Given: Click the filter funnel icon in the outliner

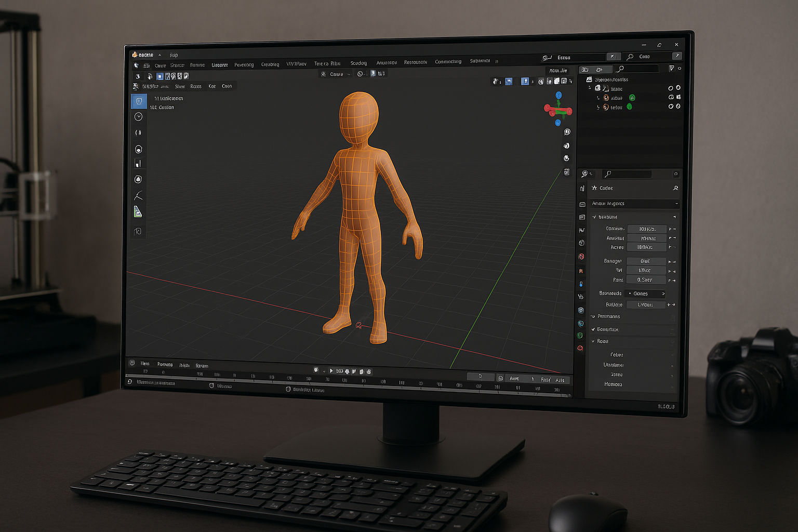Looking at the screenshot, I should point(671,69).
